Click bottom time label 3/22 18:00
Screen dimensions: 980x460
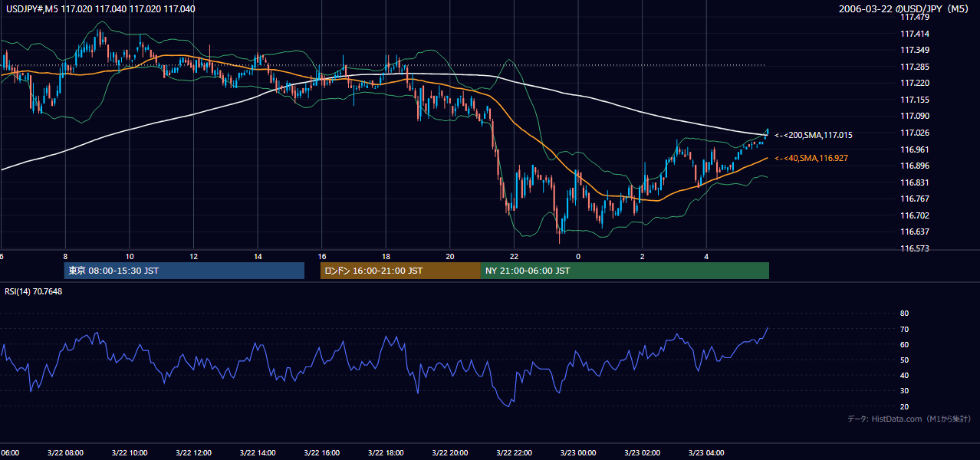tap(386, 452)
